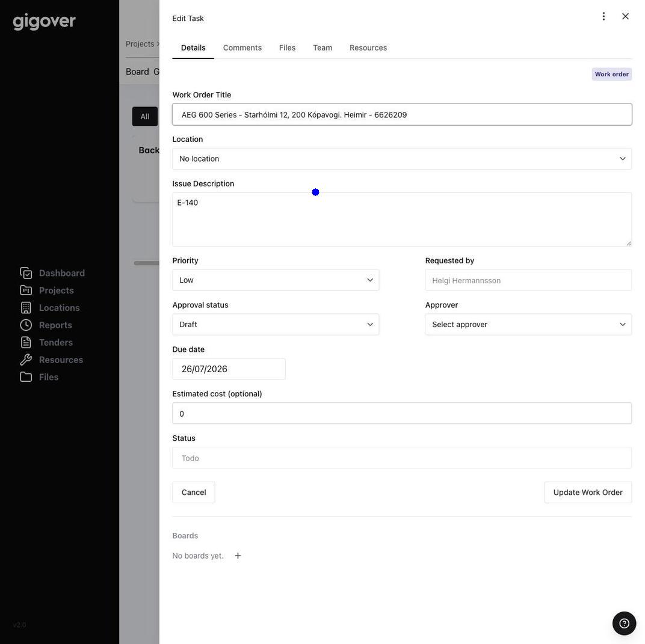Click the Cancel button

[x=194, y=492]
